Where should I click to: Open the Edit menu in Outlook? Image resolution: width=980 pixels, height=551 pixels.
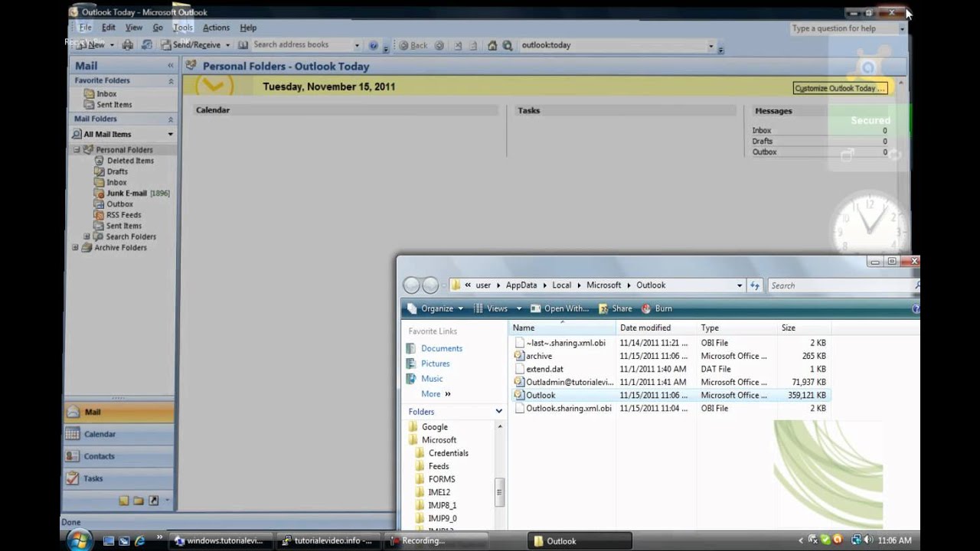click(x=109, y=28)
